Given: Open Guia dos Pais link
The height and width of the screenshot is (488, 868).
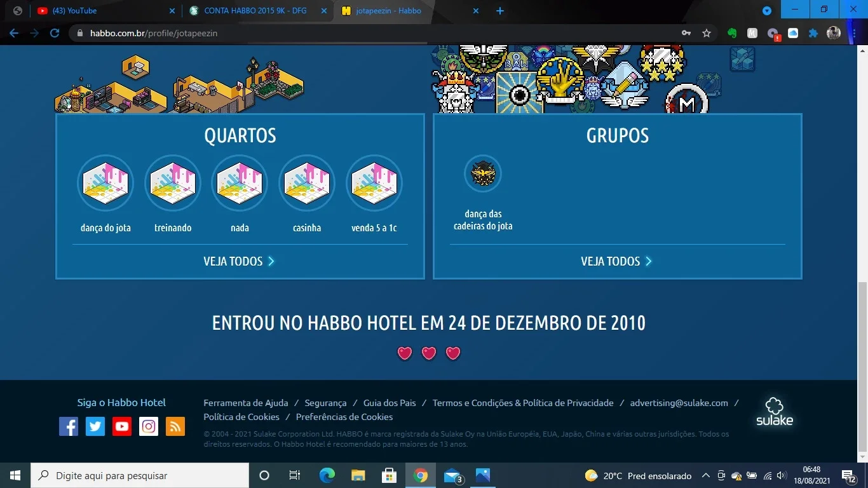Looking at the screenshot, I should (390, 403).
